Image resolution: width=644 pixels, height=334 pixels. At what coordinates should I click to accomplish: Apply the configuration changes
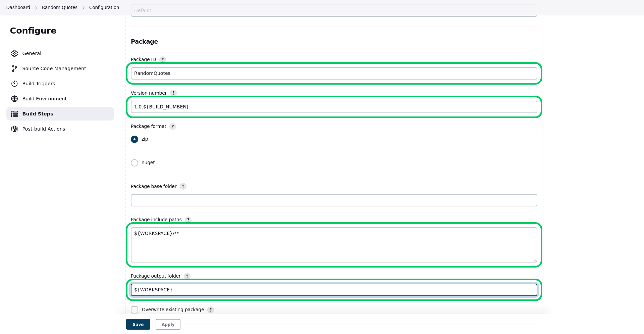(x=168, y=324)
